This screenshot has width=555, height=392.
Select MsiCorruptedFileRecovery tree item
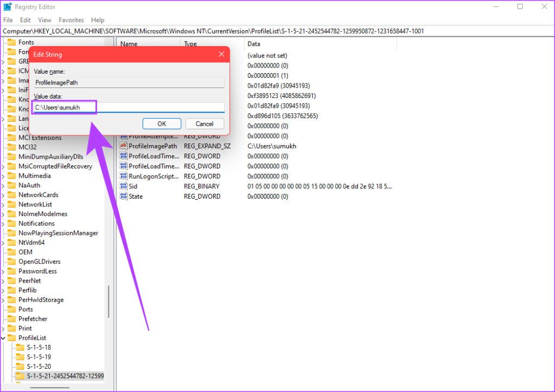tap(55, 166)
